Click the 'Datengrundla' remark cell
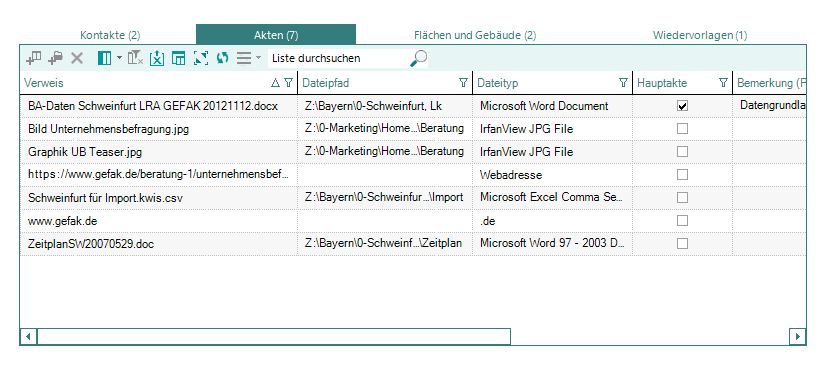The height and width of the screenshot is (367, 832). tap(773, 106)
